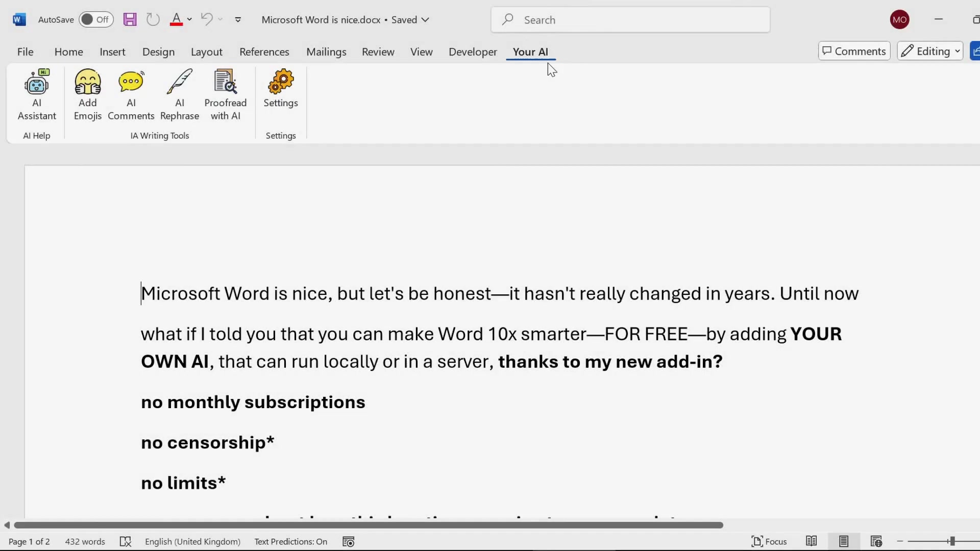This screenshot has width=980, height=551.
Task: Click the Add Emojis button
Action: 88,95
